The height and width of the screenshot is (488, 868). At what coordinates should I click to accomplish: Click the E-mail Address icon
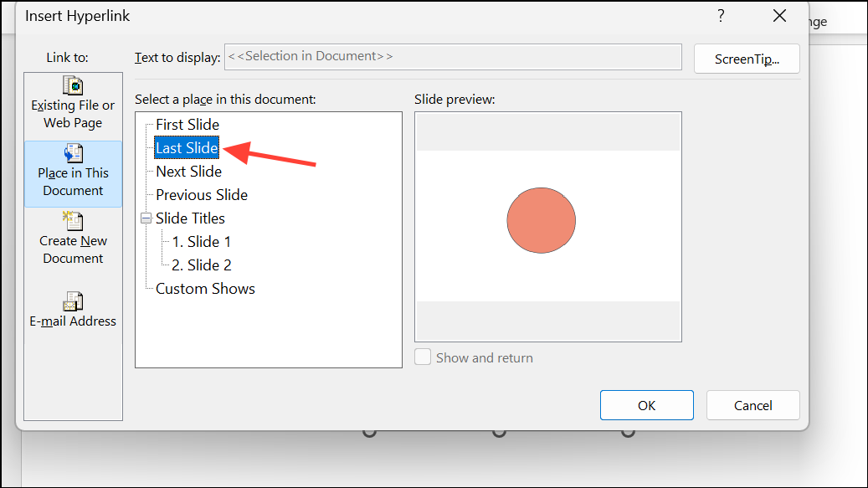(73, 301)
